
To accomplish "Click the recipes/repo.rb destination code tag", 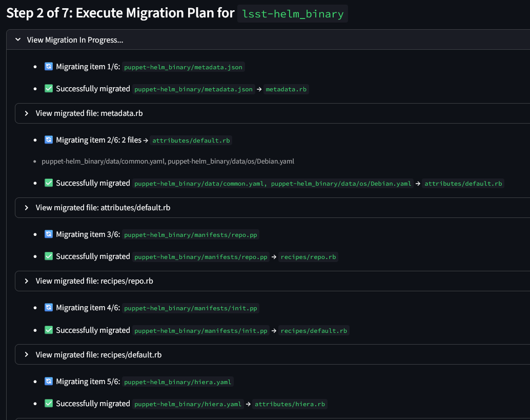I will click(x=308, y=257).
